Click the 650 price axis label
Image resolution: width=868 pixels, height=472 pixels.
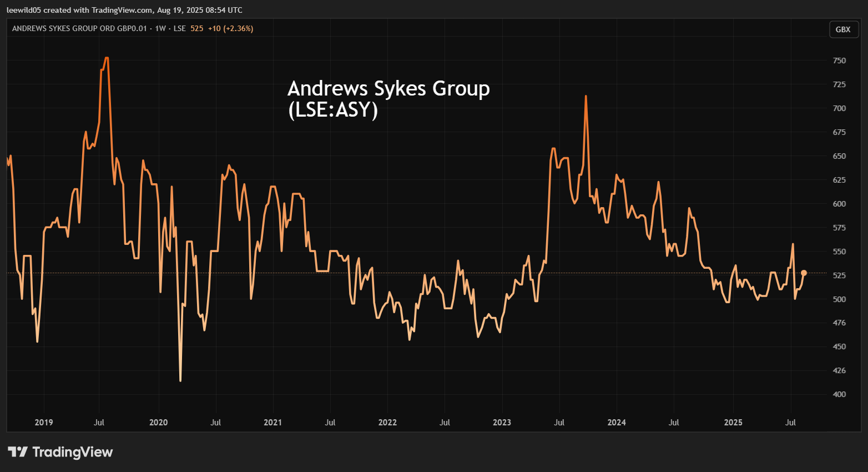pos(839,156)
